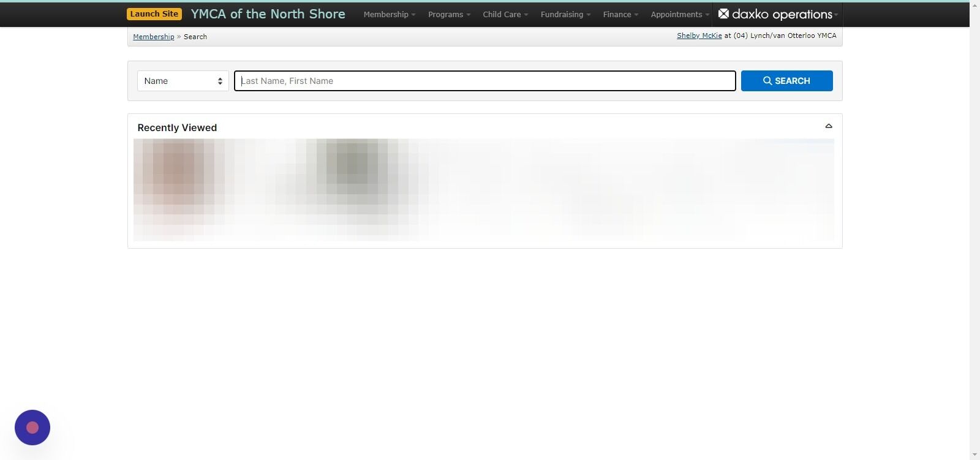
Task: Open the Appointments menu
Action: (680, 15)
